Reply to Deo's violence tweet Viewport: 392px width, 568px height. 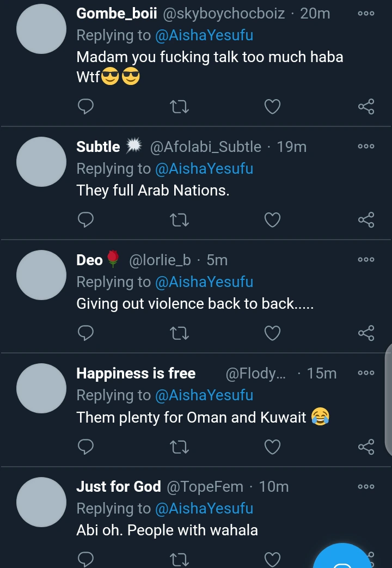85,333
